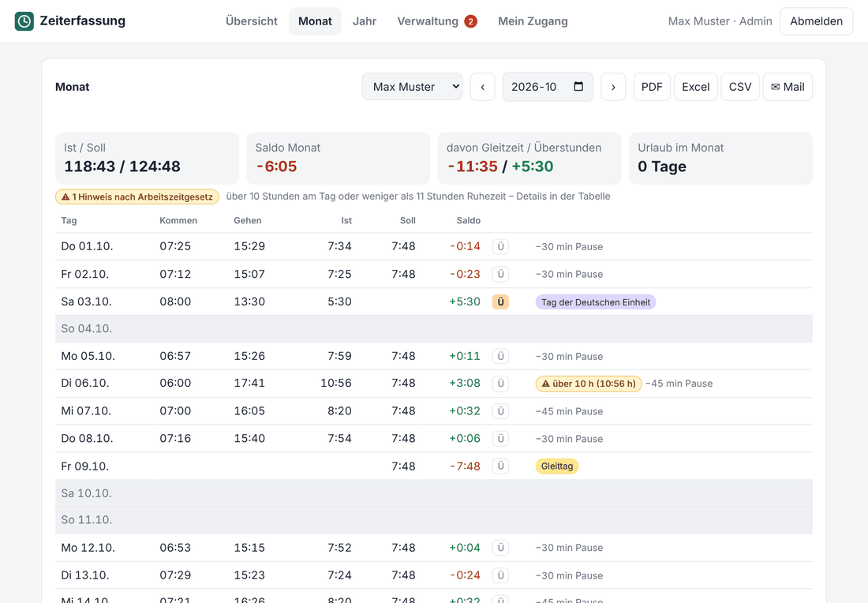Image resolution: width=868 pixels, height=603 pixels.
Task: Click the Tag der Deutschen Einheit holiday tag
Action: [596, 301]
